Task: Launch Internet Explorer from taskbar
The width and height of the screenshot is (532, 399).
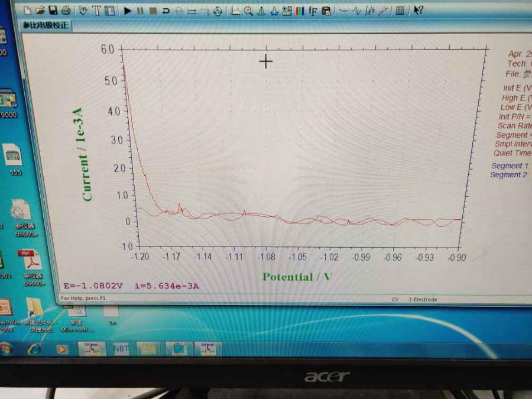Action: pyautogui.click(x=34, y=349)
